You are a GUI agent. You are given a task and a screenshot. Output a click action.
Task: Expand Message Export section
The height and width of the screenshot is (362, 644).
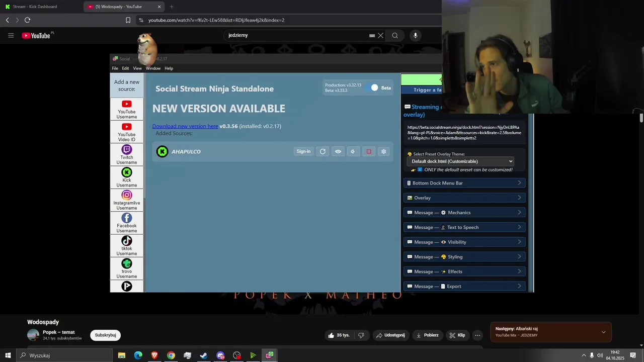(464, 286)
